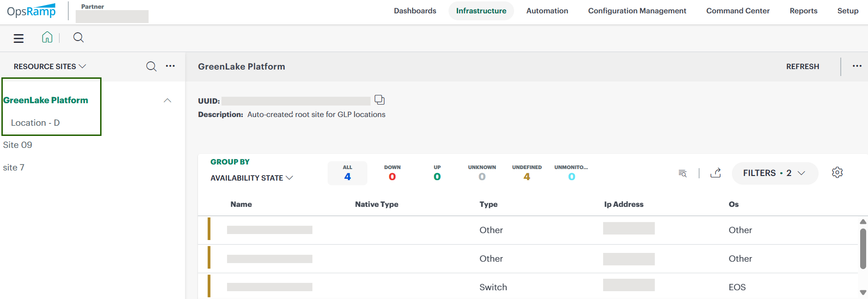Click the scrollbar up arrow
The height and width of the screenshot is (299, 868).
863,222
